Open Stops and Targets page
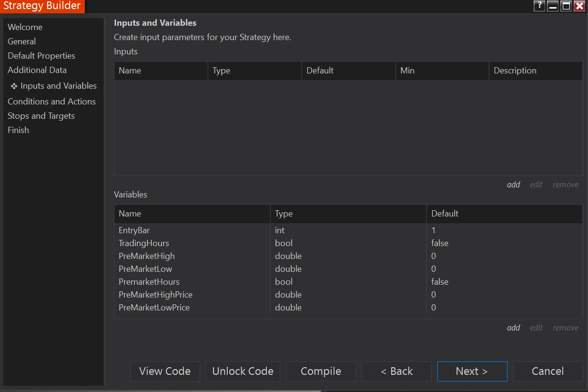The height and width of the screenshot is (392, 588). tap(41, 116)
